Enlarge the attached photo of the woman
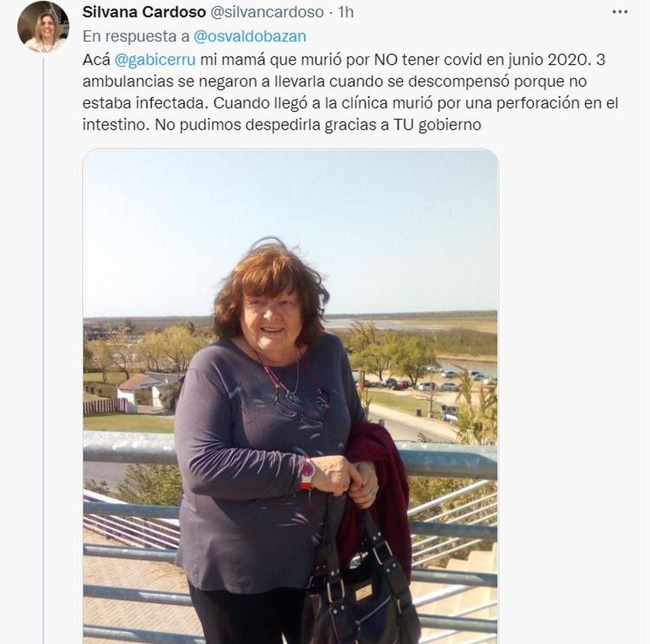650x644 pixels. pos(290,396)
